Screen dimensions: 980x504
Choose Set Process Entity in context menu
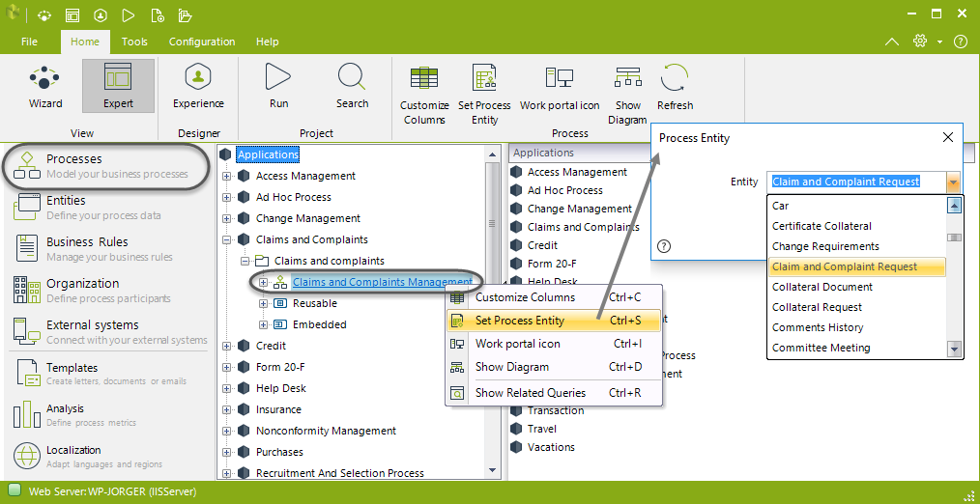click(x=554, y=321)
